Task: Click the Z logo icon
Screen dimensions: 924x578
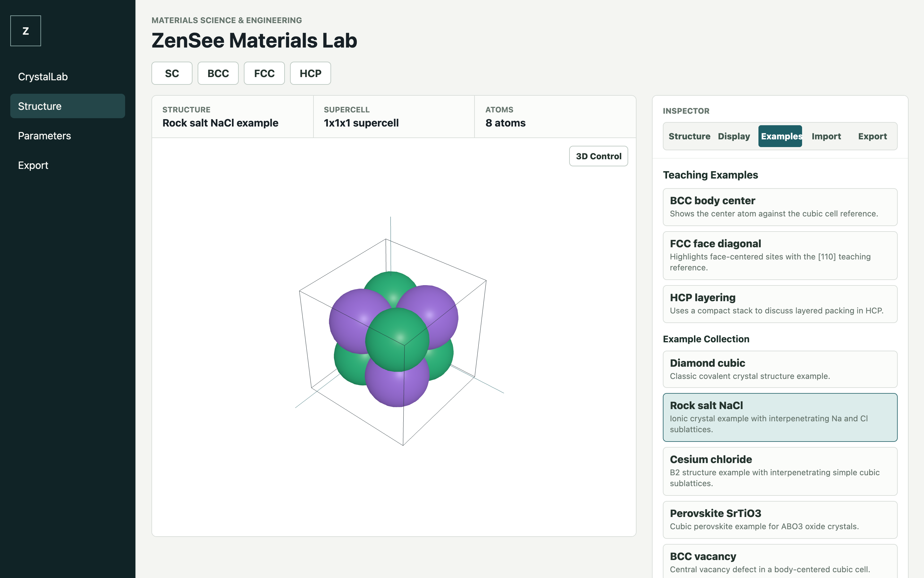Action: click(x=26, y=31)
